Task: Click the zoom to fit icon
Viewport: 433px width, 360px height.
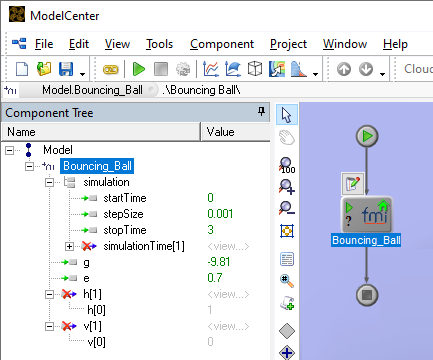Action: pyautogui.click(x=287, y=231)
